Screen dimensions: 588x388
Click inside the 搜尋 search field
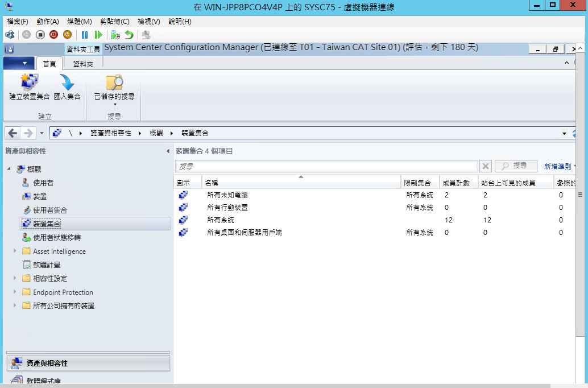click(x=326, y=166)
